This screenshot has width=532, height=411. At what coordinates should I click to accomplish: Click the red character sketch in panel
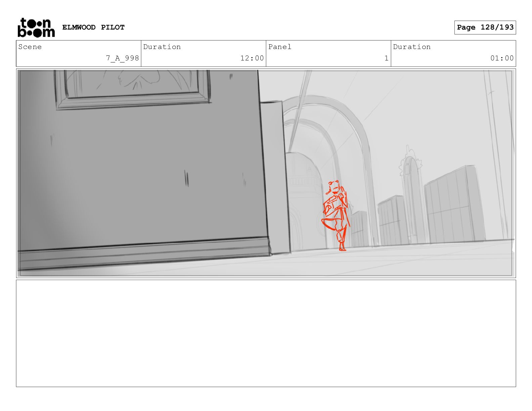coord(336,216)
